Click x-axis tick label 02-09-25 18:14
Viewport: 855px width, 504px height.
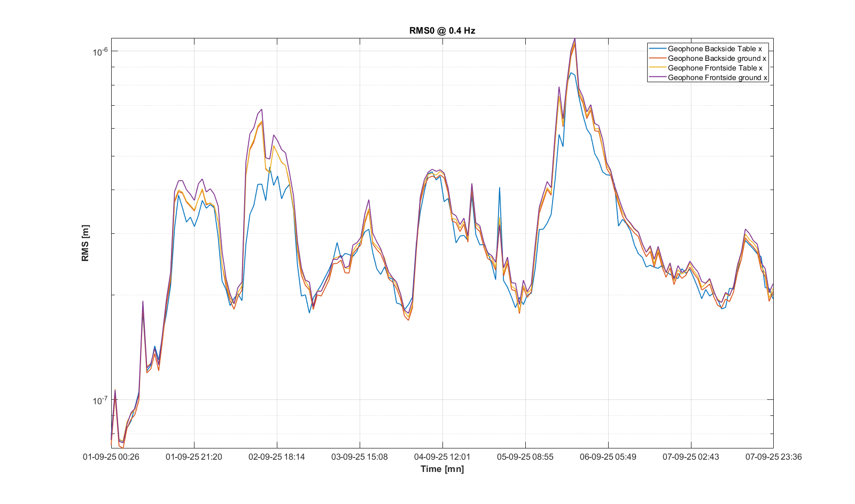(277, 457)
